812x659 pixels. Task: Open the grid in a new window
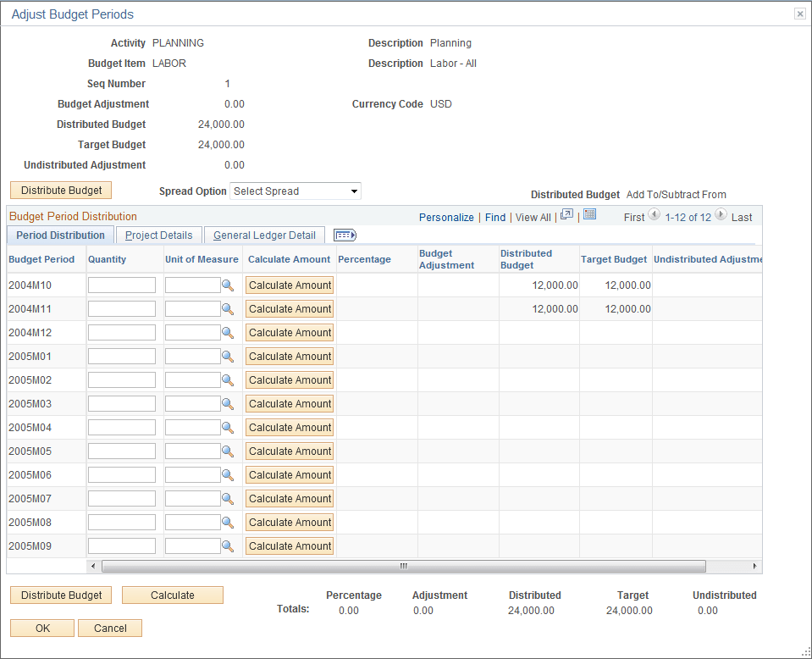566,217
